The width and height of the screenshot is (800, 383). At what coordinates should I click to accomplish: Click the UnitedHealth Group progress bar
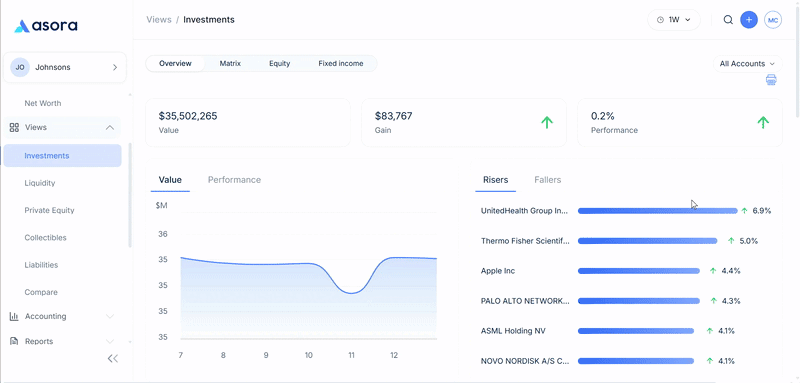click(x=658, y=211)
